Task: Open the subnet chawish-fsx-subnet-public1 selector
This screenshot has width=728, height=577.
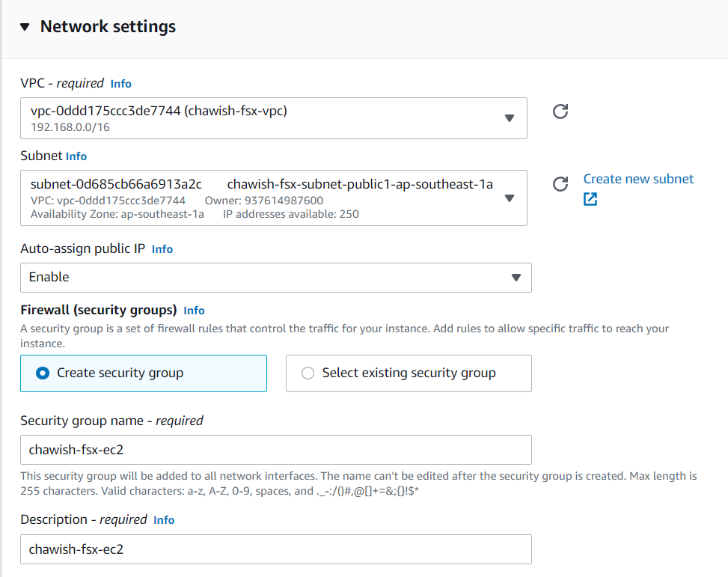Action: [273, 198]
